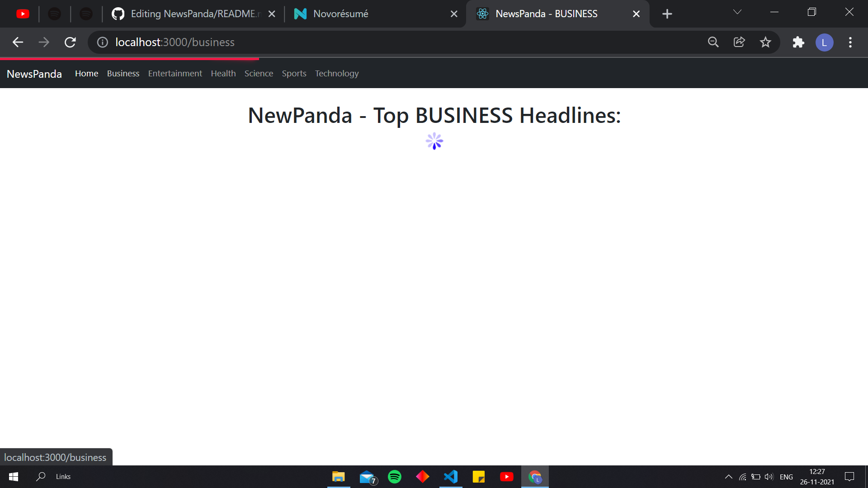Open File Explorer from the taskbar
Viewport: 868px width, 488px height.
coord(338,476)
